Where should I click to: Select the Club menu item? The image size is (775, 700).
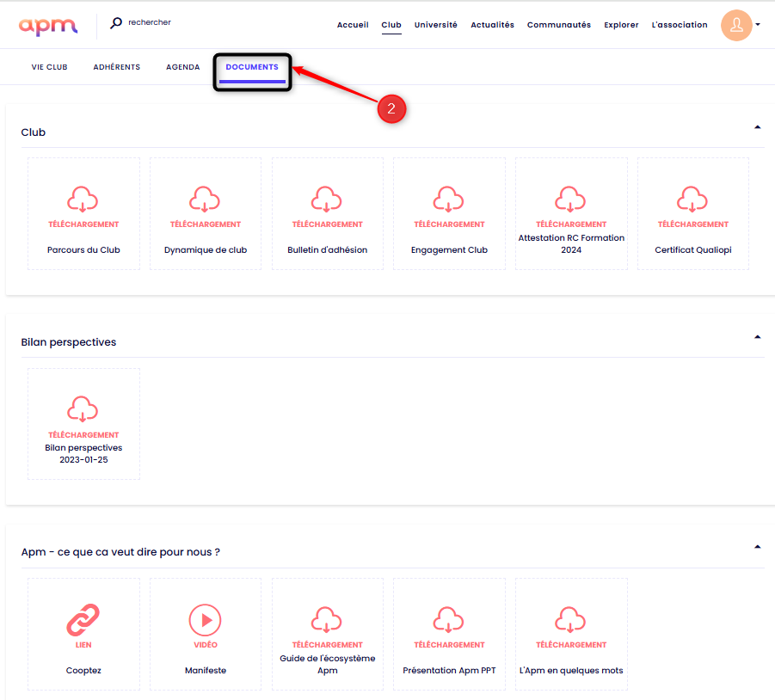(391, 25)
